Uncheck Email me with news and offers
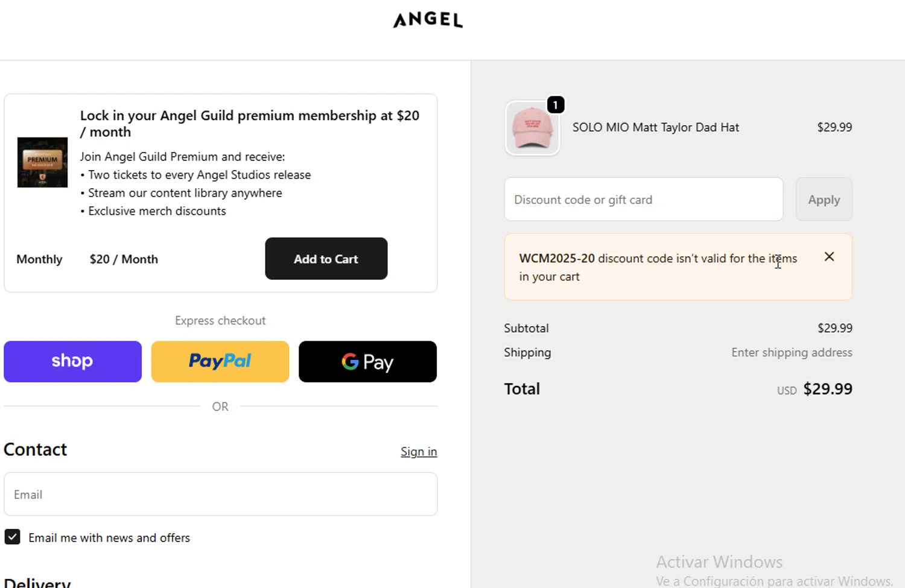This screenshot has width=905, height=588. coord(13,537)
